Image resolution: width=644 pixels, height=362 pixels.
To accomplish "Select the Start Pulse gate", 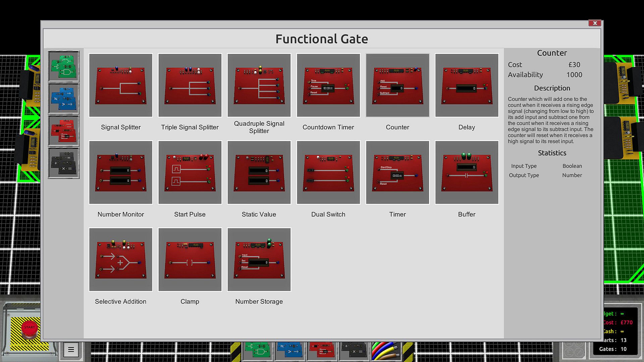I will click(x=190, y=173).
